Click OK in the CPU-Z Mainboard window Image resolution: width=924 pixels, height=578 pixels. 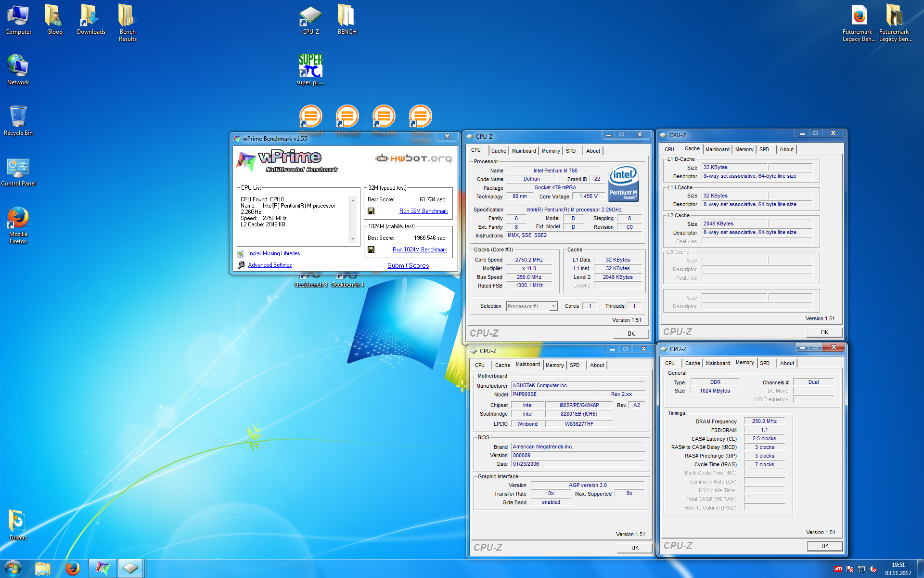[635, 548]
